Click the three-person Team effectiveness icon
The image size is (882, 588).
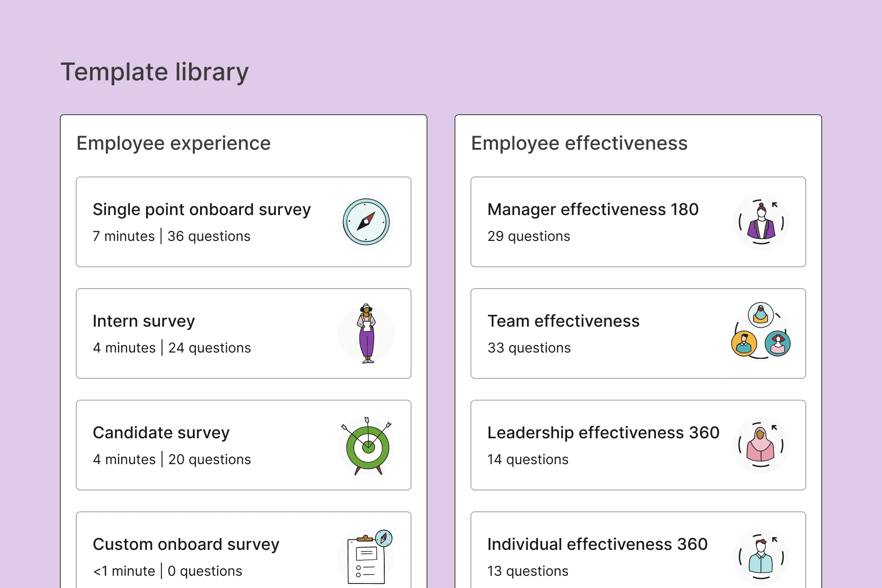(761, 331)
